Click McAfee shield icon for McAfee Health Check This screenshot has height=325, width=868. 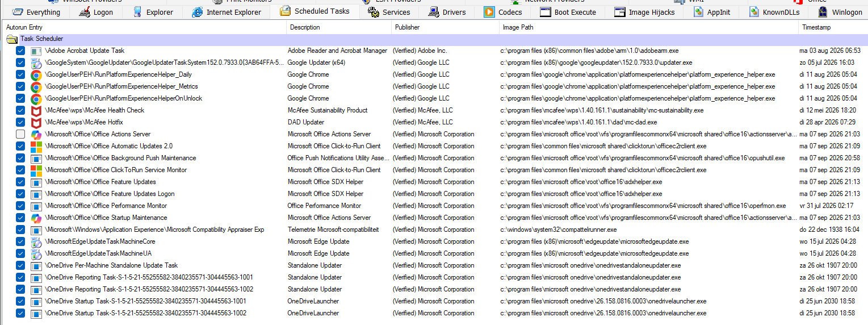36,111
